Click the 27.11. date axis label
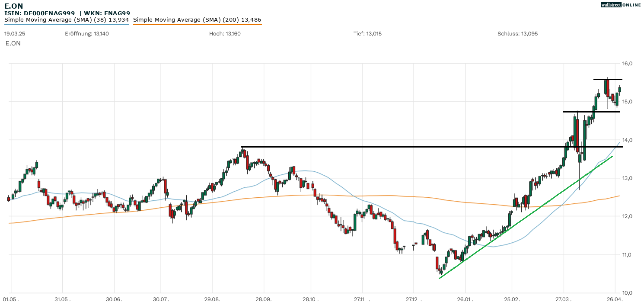Image resolution: width=644 pixels, height=302 pixels. coord(362,299)
